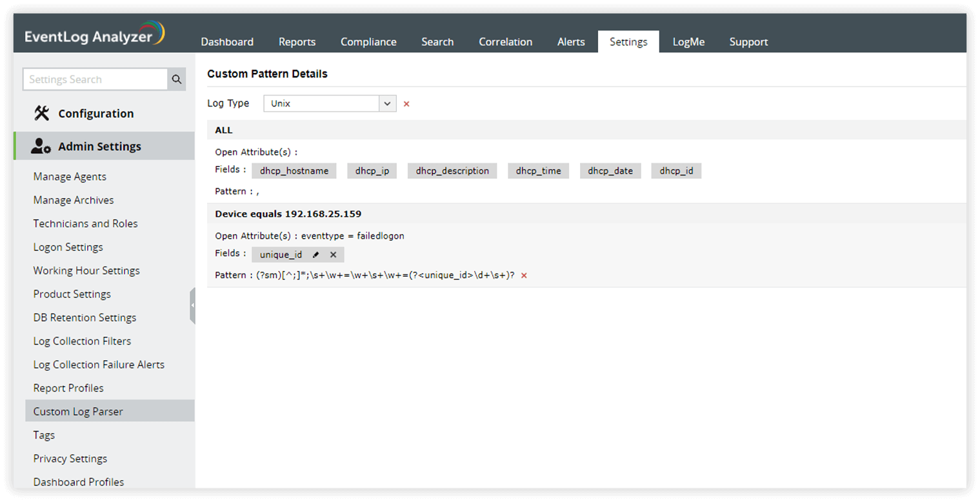Viewport: 980px width, 502px height.
Task: Click the dhcp_time field chip
Action: (x=539, y=171)
